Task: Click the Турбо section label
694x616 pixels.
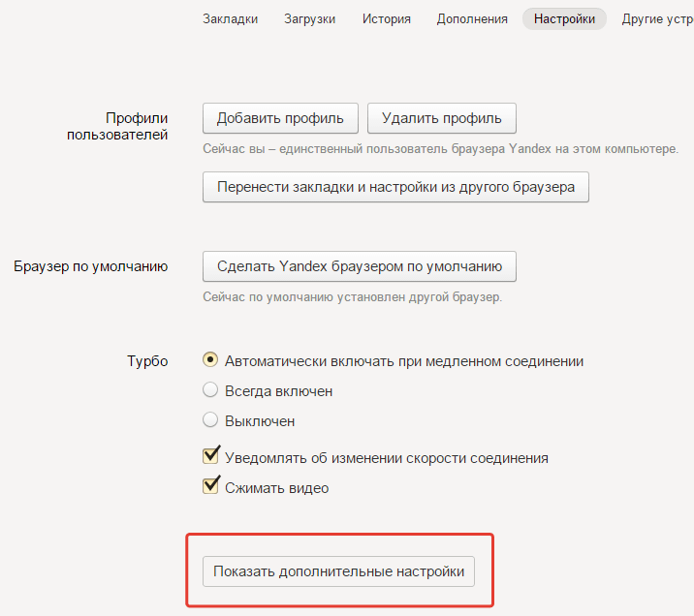Action: click(147, 361)
